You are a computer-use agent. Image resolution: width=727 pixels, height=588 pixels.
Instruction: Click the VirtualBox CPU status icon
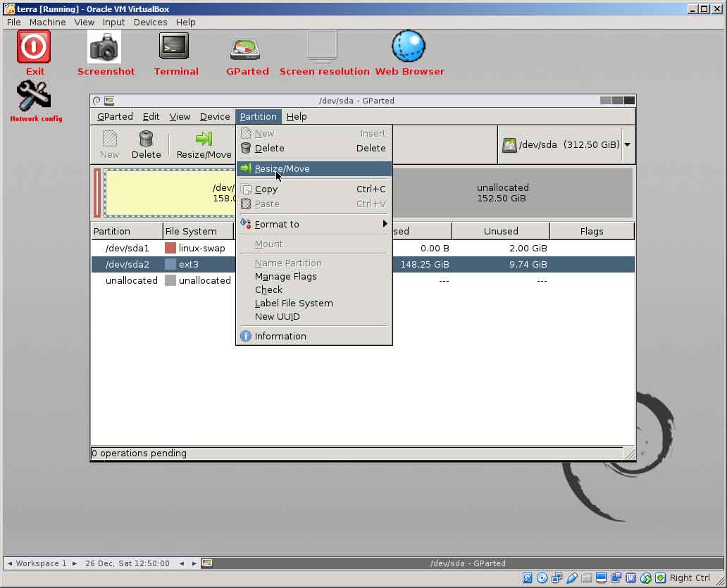pos(631,578)
